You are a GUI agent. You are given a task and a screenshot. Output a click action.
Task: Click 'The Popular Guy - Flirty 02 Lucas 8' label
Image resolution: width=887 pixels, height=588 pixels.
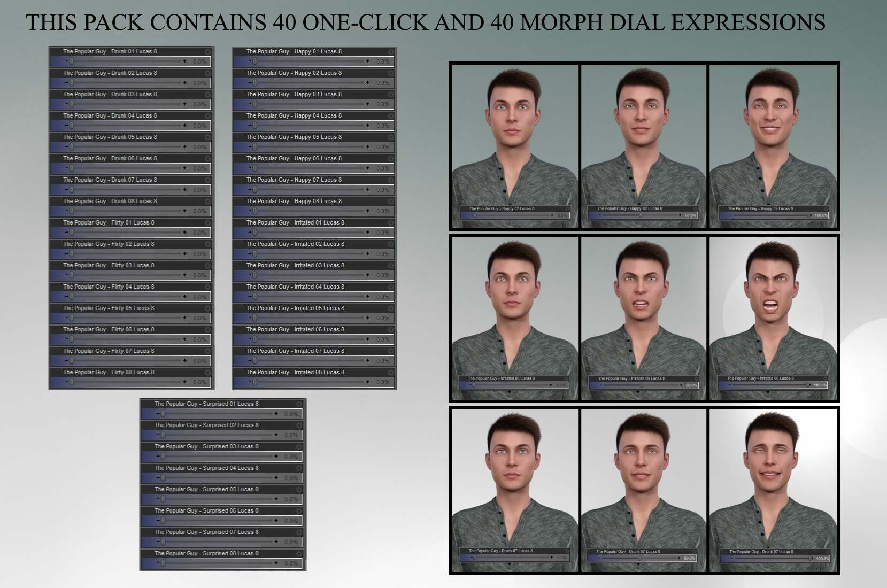(x=109, y=244)
